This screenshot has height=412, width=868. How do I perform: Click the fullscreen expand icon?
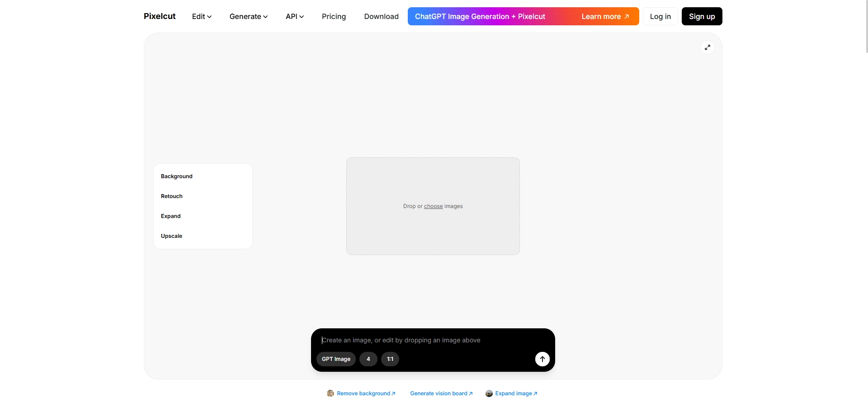[707, 47]
